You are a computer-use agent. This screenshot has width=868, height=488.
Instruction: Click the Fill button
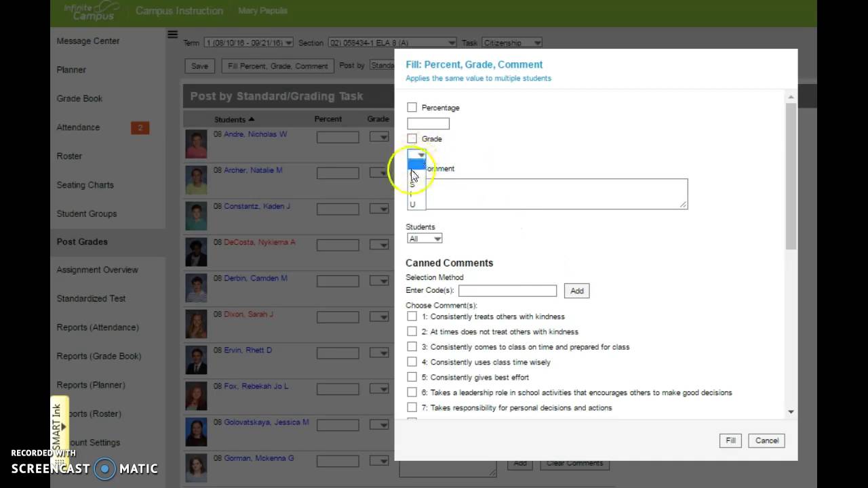point(730,441)
